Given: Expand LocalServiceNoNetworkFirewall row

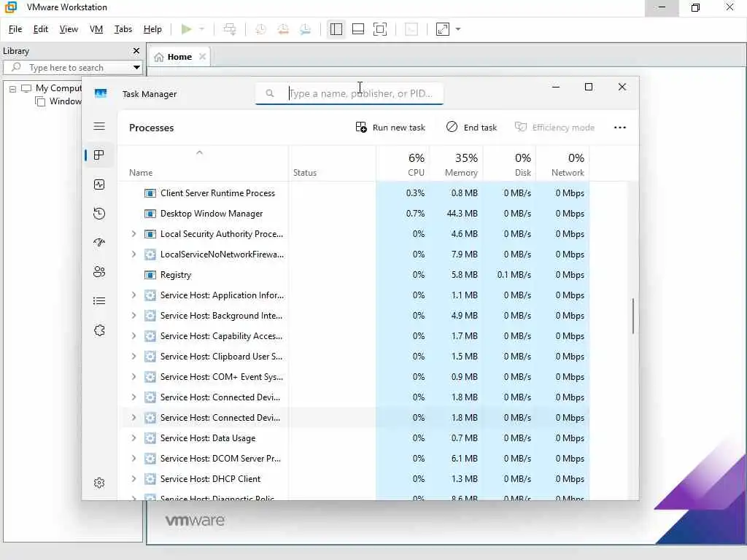Looking at the screenshot, I should (x=133, y=254).
